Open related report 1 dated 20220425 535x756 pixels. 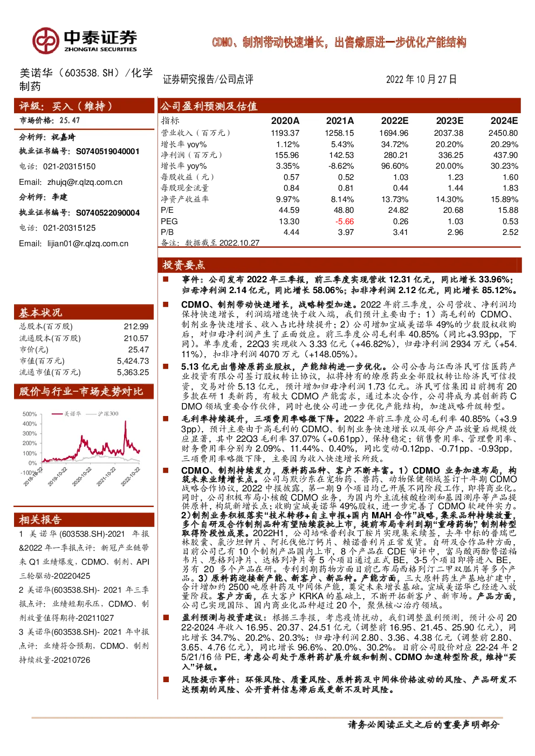[84, 554]
